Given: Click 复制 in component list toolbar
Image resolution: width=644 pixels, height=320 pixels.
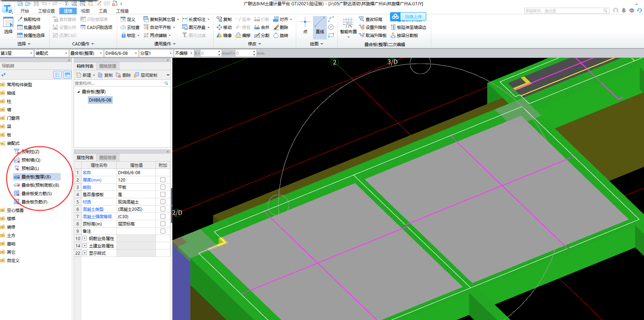Looking at the screenshot, I should (106, 75).
